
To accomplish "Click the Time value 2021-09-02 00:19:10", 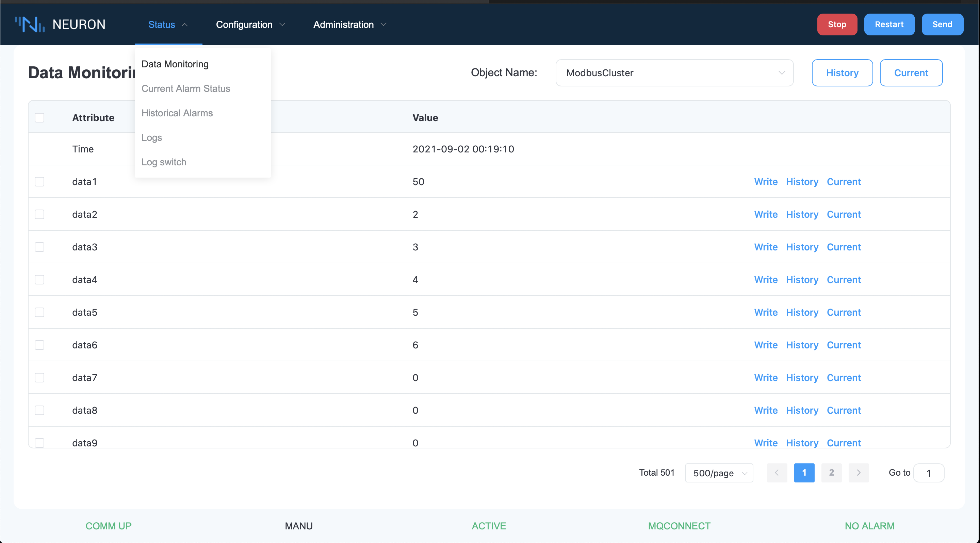I will tap(463, 149).
